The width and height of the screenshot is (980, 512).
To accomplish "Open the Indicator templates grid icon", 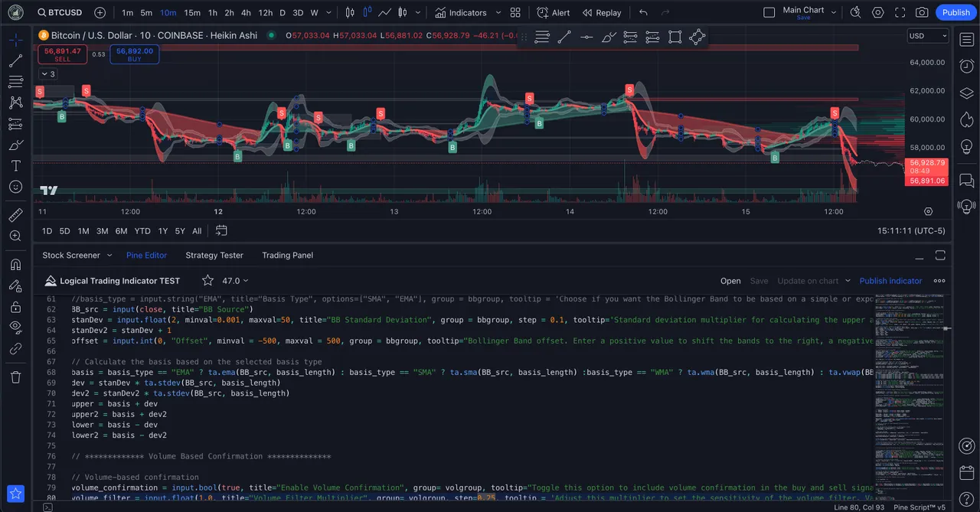I will coord(515,12).
